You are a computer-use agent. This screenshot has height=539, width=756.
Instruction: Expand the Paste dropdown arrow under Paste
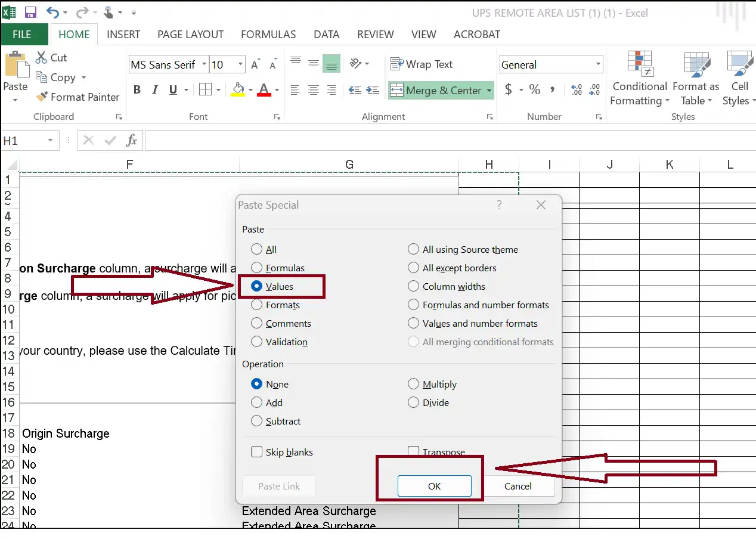tap(15, 100)
